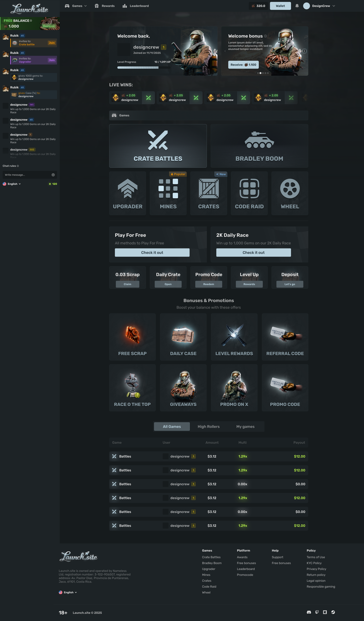Open the Race To The Top card

tap(133, 388)
